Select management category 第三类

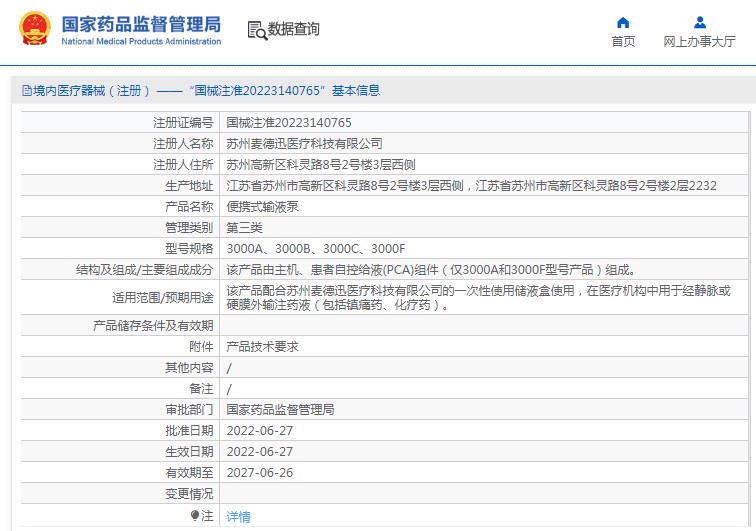click(x=244, y=228)
